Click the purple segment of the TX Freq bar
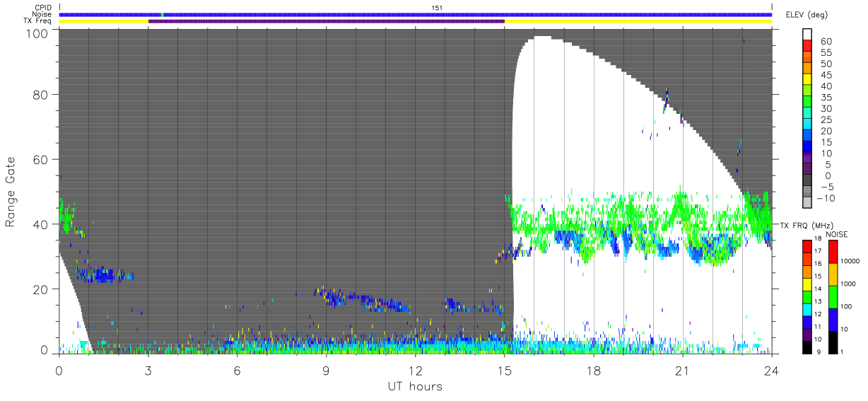 click(327, 21)
